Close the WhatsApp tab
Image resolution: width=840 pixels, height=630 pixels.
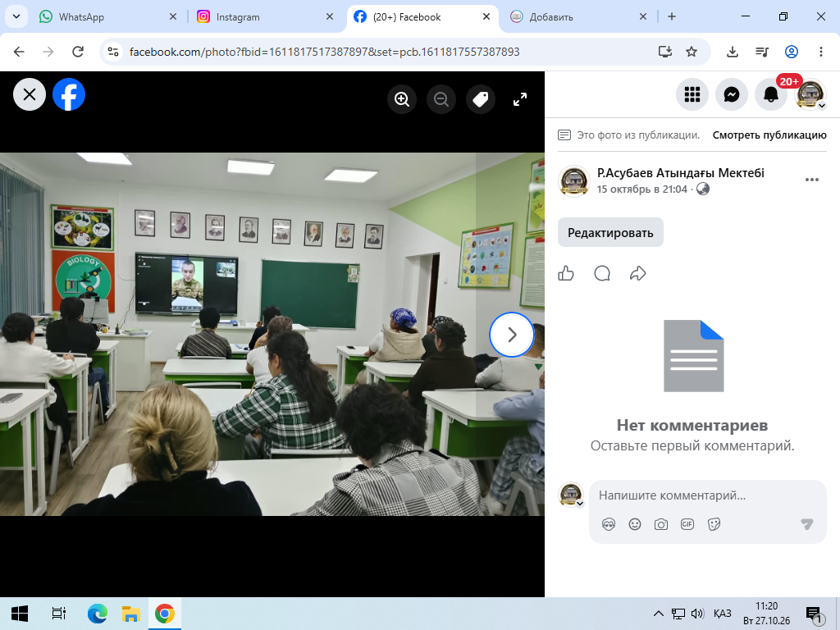[x=173, y=17]
